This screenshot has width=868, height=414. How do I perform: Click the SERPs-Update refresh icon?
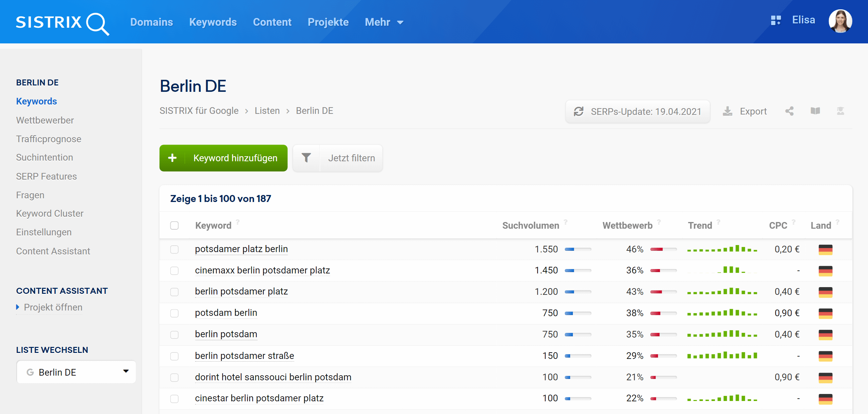tap(579, 112)
